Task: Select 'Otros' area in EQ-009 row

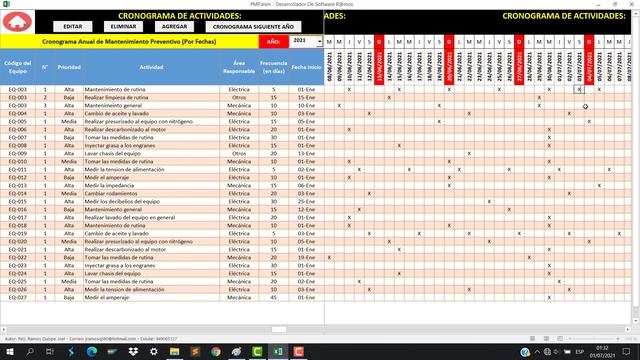Action: click(239, 153)
